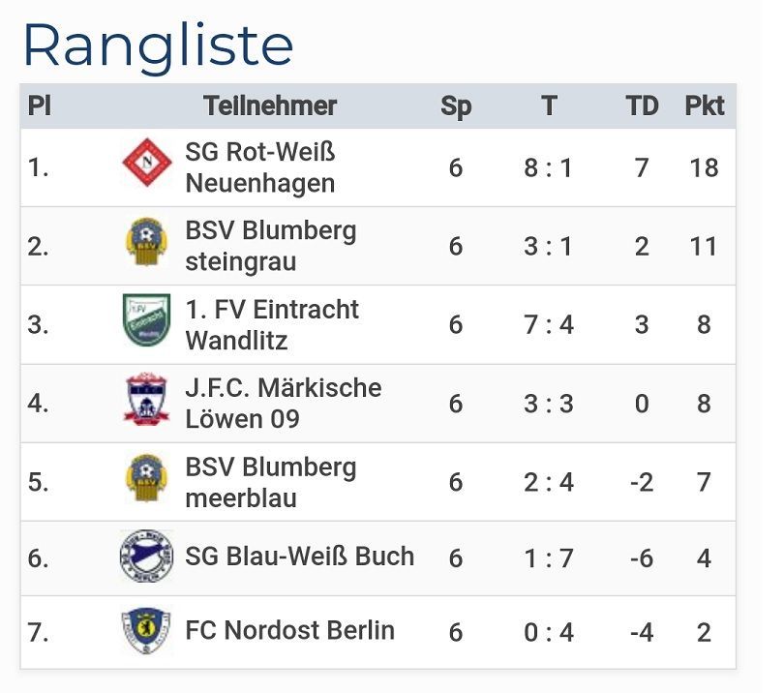
Task: Click the Sp column header
Action: [x=456, y=105]
